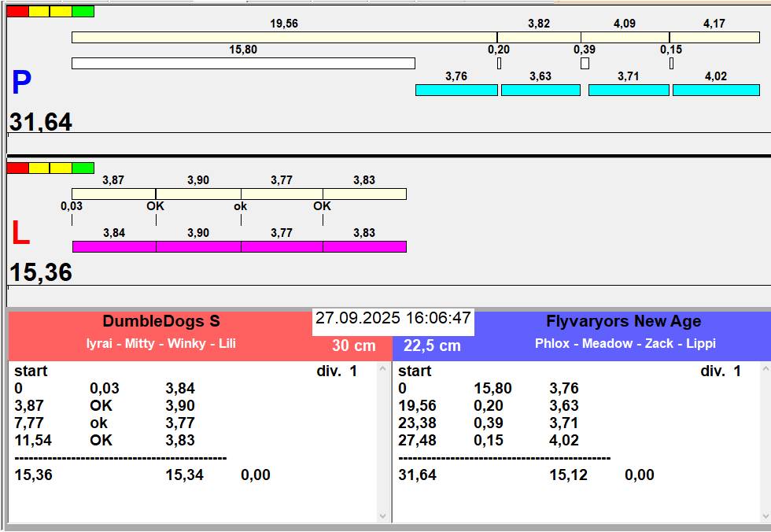771x532 pixels.
Task: Select the magenta bar labeled 3,83
Action: point(365,246)
